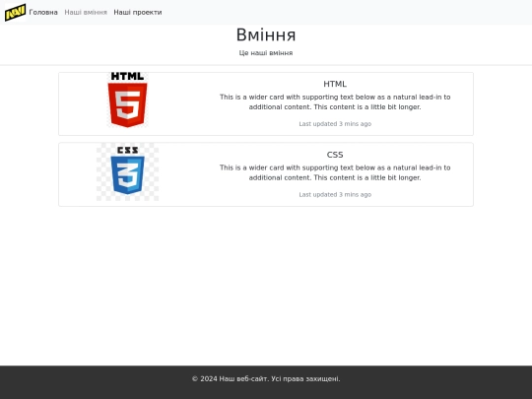Open the Наші проекти nav link

point(138,12)
